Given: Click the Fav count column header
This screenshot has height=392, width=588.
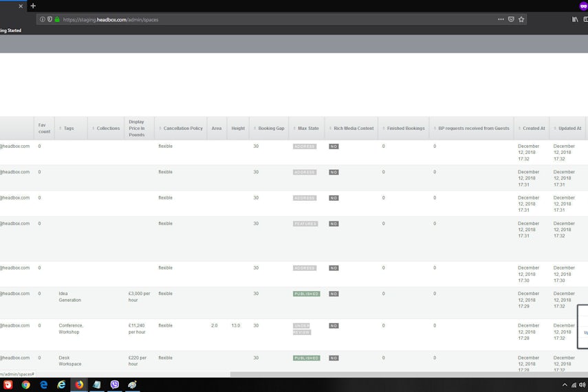Looking at the screenshot, I should pyautogui.click(x=44, y=129).
